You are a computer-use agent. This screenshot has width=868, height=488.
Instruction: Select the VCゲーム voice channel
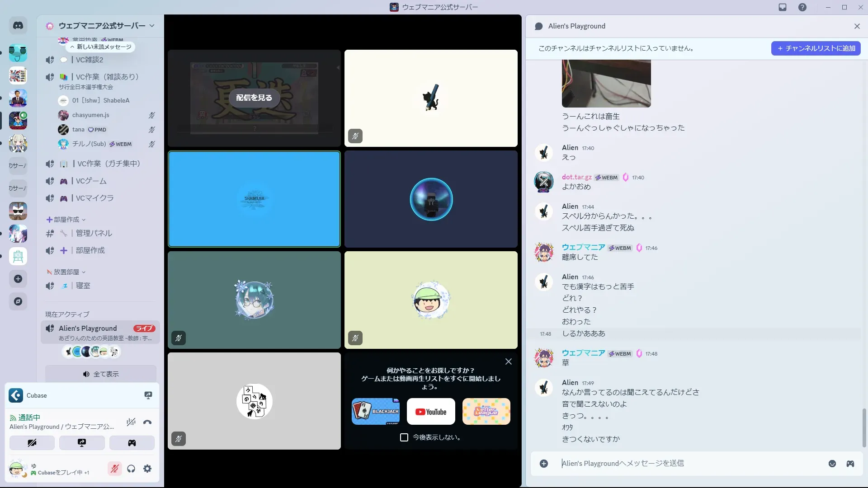pyautogui.click(x=91, y=181)
